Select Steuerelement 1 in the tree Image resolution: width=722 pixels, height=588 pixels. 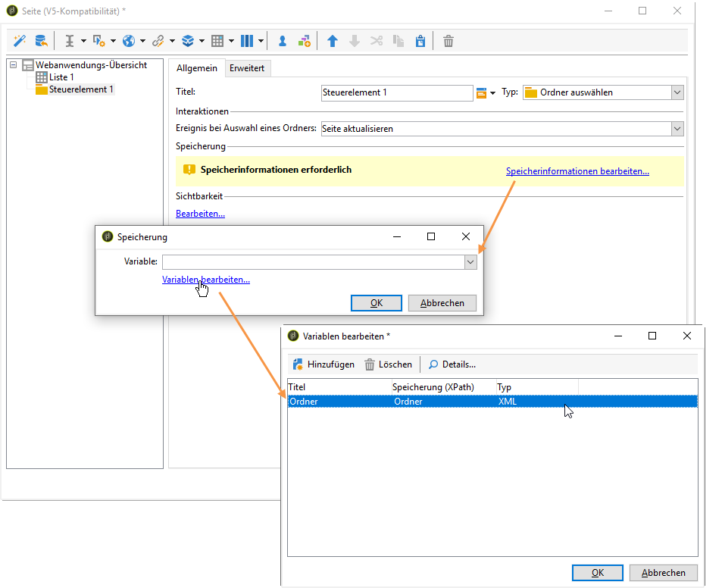81,89
